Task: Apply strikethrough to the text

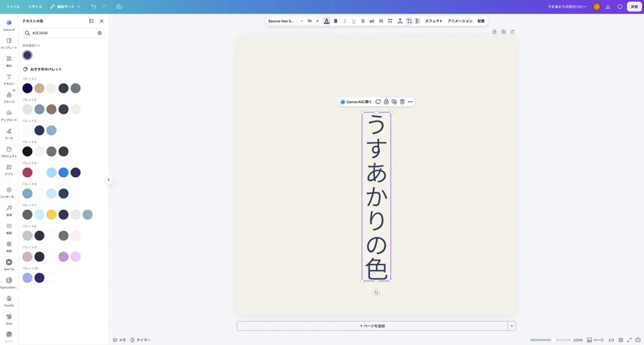Action: pos(363,21)
